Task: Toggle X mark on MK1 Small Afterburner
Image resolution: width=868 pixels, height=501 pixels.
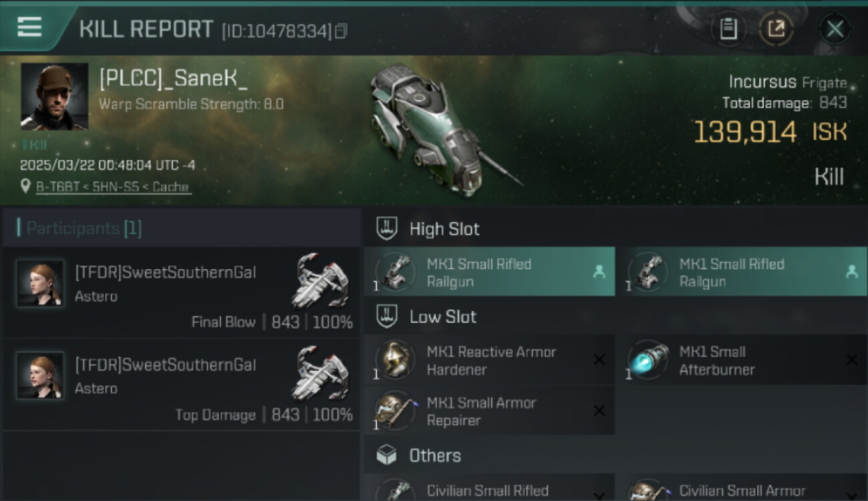Action: (x=851, y=360)
